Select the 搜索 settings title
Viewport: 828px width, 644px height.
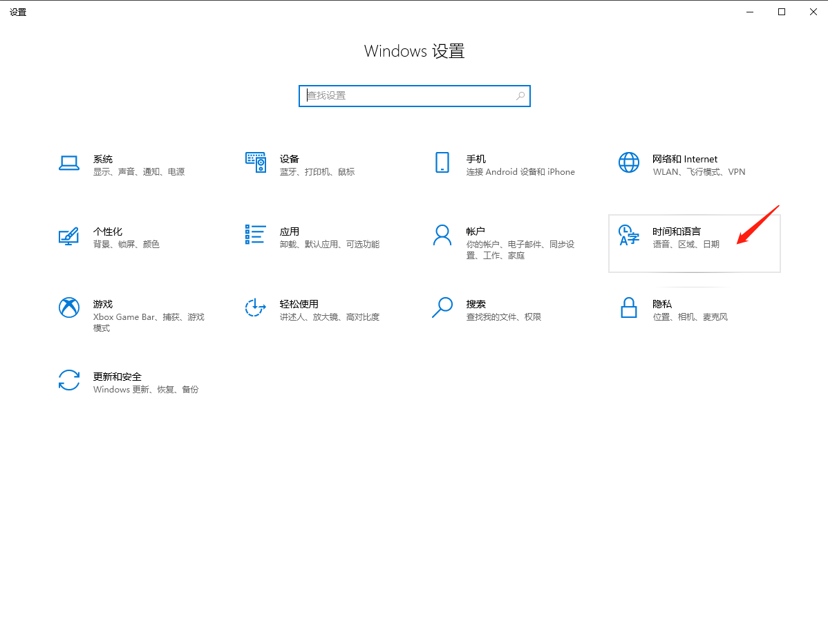(476, 304)
